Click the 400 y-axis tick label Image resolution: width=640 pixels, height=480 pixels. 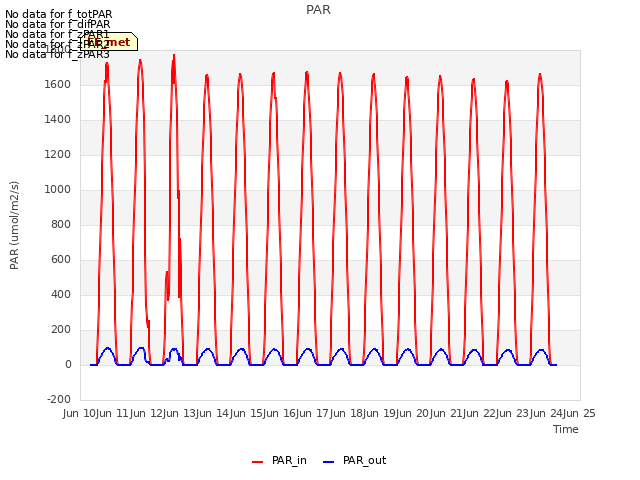pyautogui.click(x=61, y=294)
